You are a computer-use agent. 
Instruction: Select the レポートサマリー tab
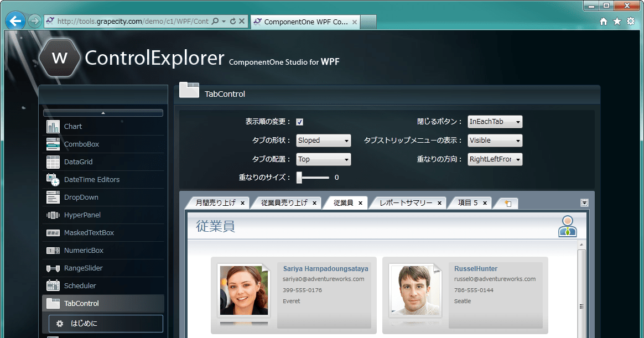406,202
